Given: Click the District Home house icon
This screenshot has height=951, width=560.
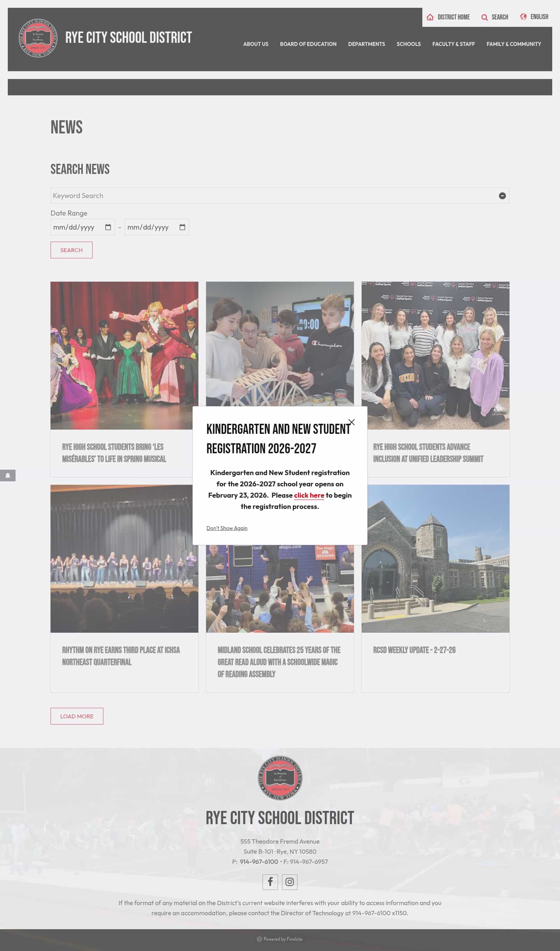Looking at the screenshot, I should click(x=430, y=17).
